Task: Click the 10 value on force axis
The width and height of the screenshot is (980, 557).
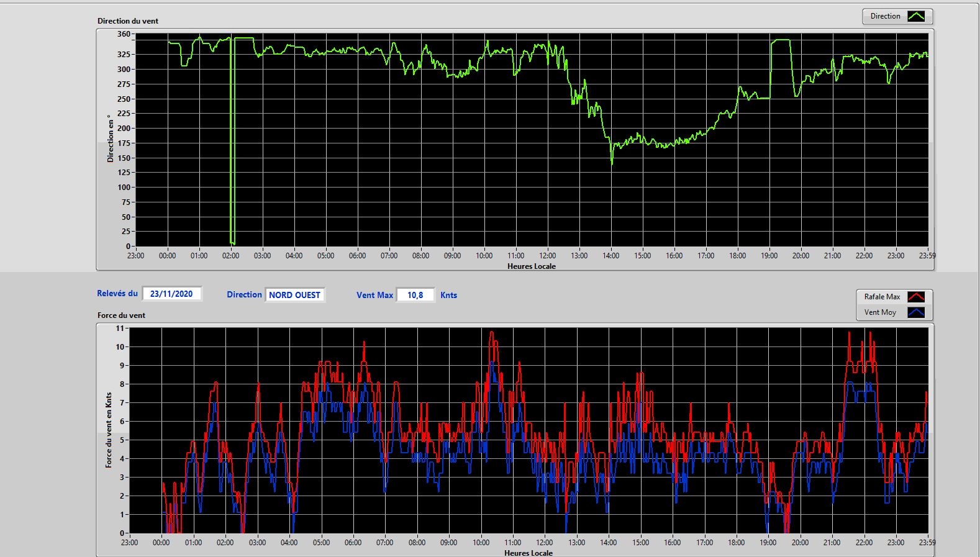Action: 120,347
